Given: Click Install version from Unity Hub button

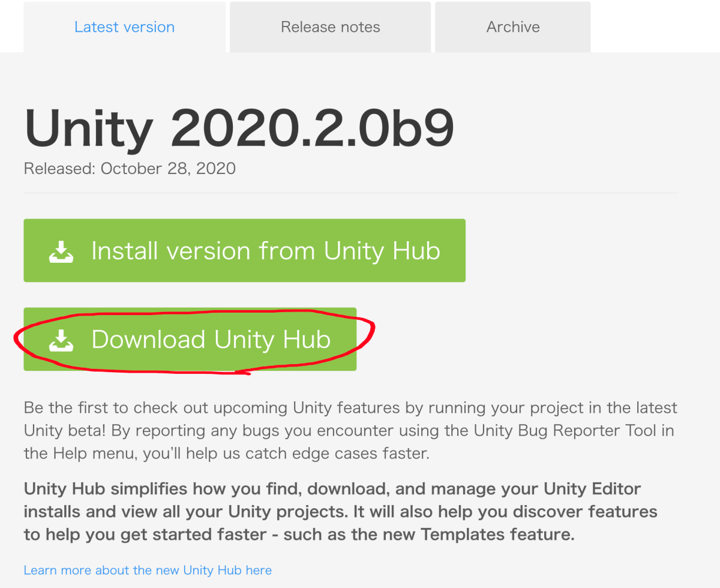Looking at the screenshot, I should click(x=244, y=250).
